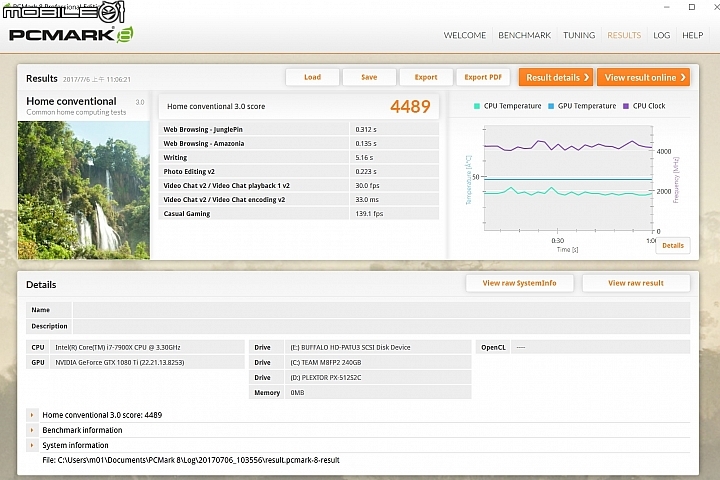Select Video Chat playback 1 v2 row
Screen dimensions: 720x480
298,186
